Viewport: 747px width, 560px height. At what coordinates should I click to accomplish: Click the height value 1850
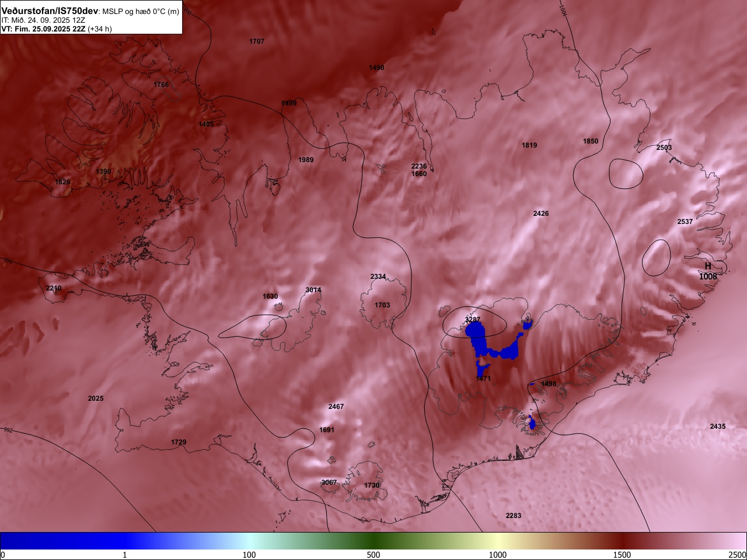pos(591,141)
